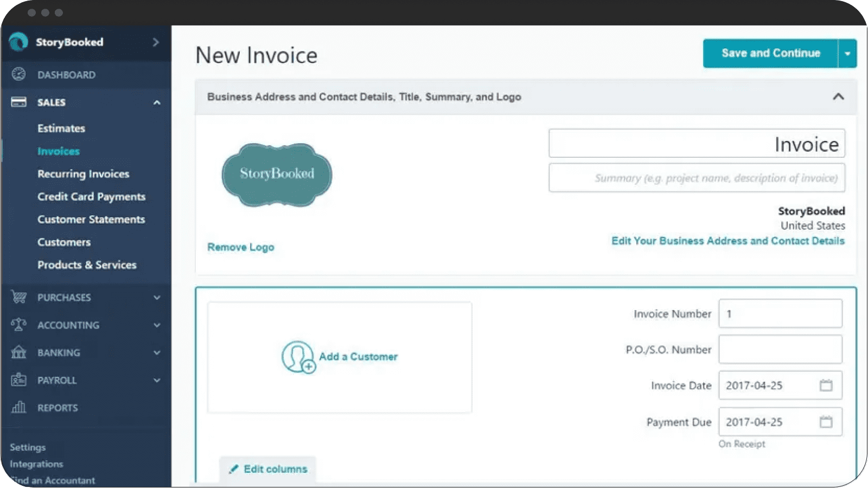Expand the Payroll section chevron
The image size is (868, 488).
pyautogui.click(x=157, y=380)
